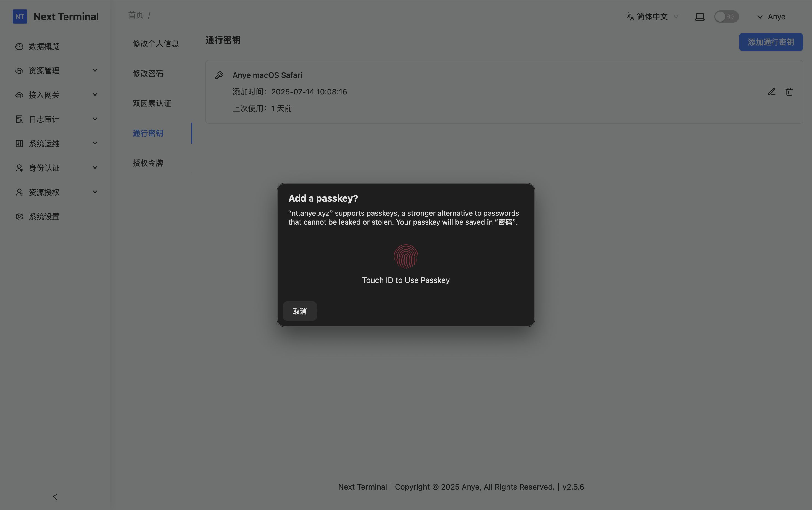The image size is (812, 510).
Task: Click the 首页 breadcrumb link
Action: [x=136, y=15]
